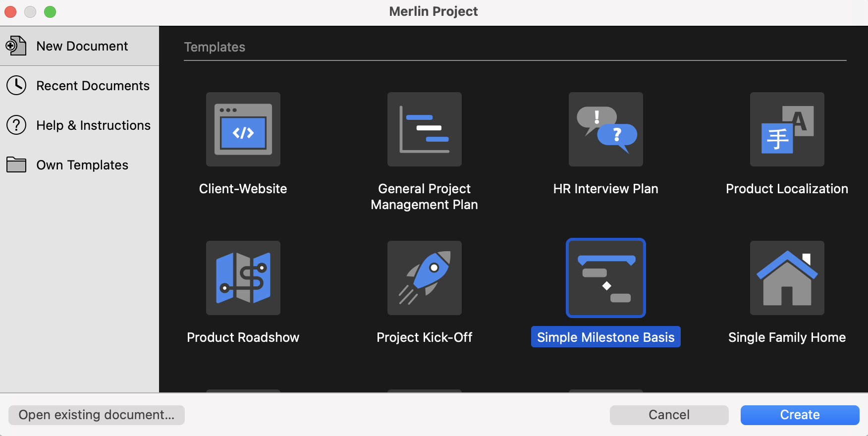Choose the Product Roadshow map icon
The height and width of the screenshot is (436, 868).
click(x=243, y=278)
